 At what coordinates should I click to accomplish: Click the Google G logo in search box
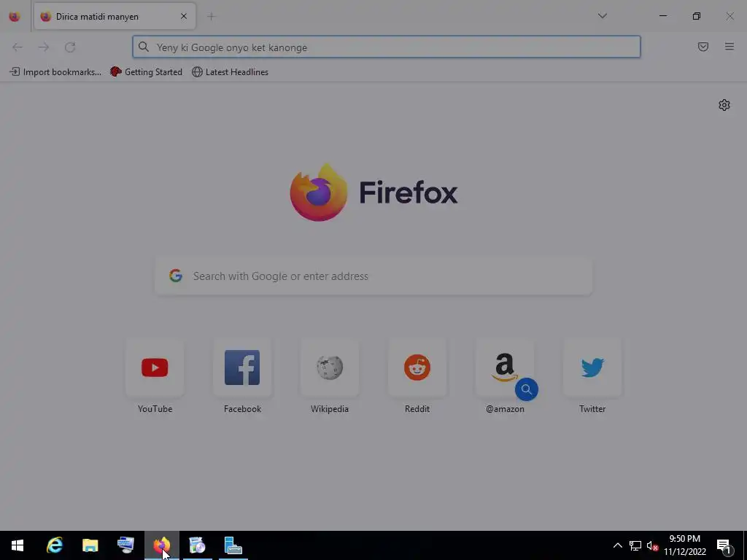pyautogui.click(x=176, y=276)
